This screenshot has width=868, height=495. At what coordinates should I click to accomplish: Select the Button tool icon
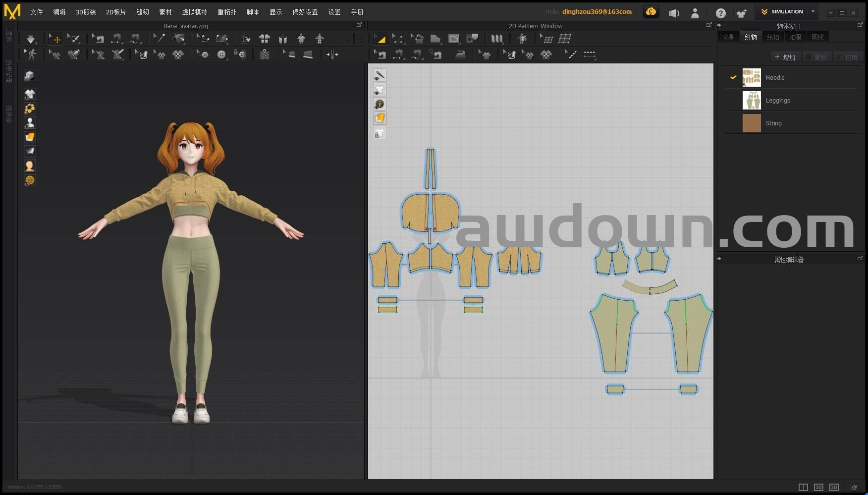[x=221, y=55]
